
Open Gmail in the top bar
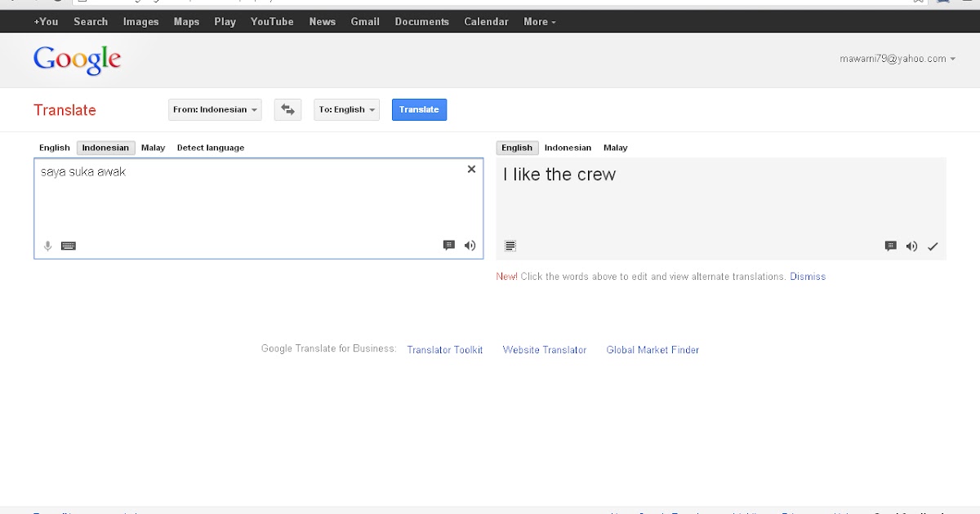[365, 21]
